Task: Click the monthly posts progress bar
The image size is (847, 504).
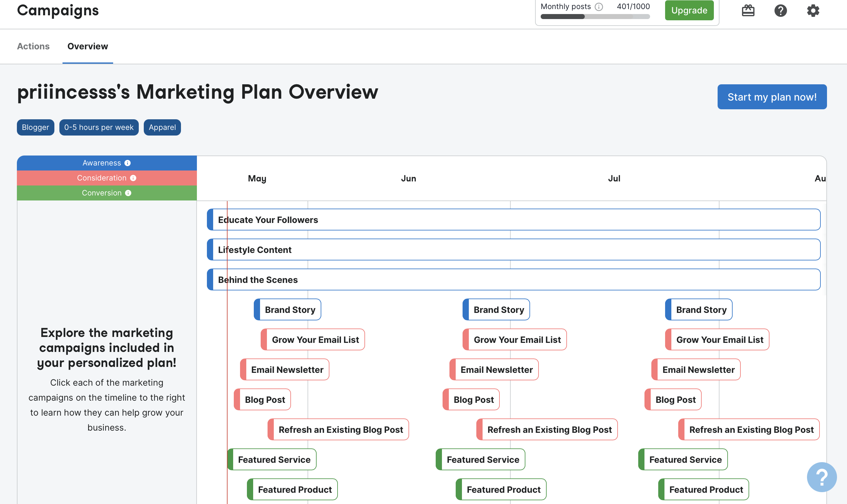Action: (595, 17)
